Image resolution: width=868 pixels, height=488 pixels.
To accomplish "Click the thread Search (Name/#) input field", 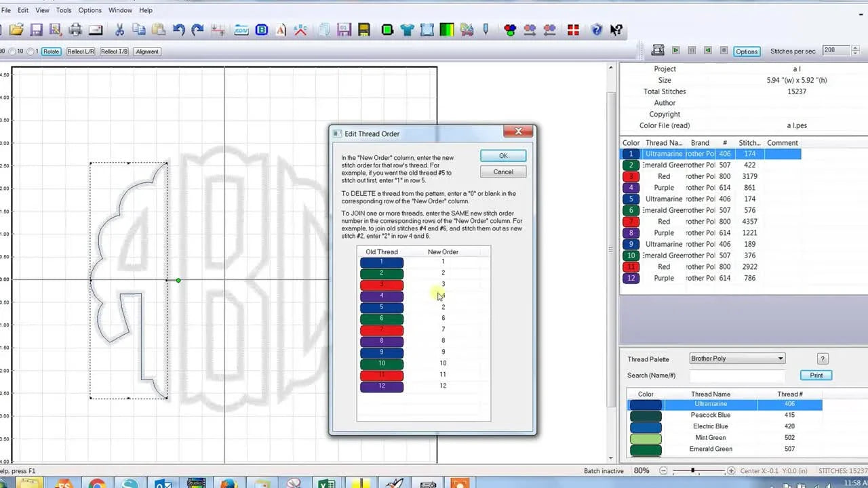I will [737, 375].
